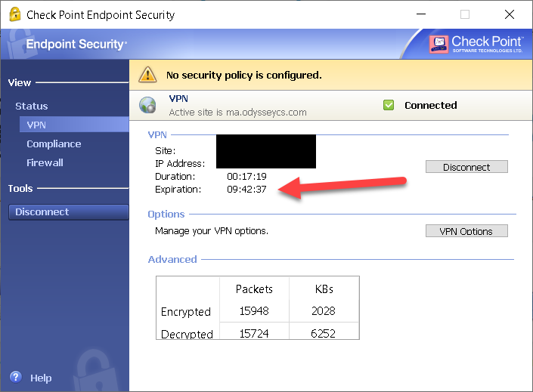Click the Check Point logo icon
This screenshot has height=392, width=533.
[438, 44]
